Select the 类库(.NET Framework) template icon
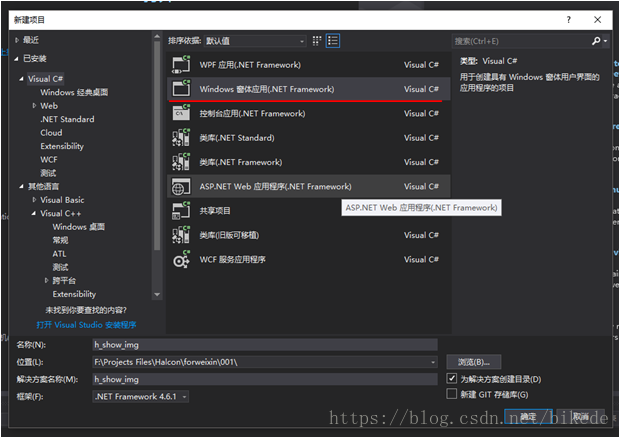Viewport: 620px width, 438px height. tap(181, 162)
